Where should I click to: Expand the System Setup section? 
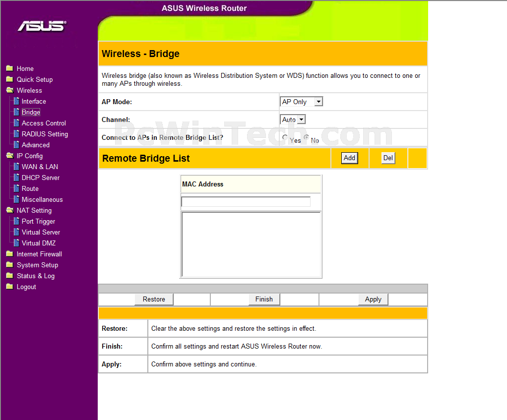pyautogui.click(x=38, y=265)
